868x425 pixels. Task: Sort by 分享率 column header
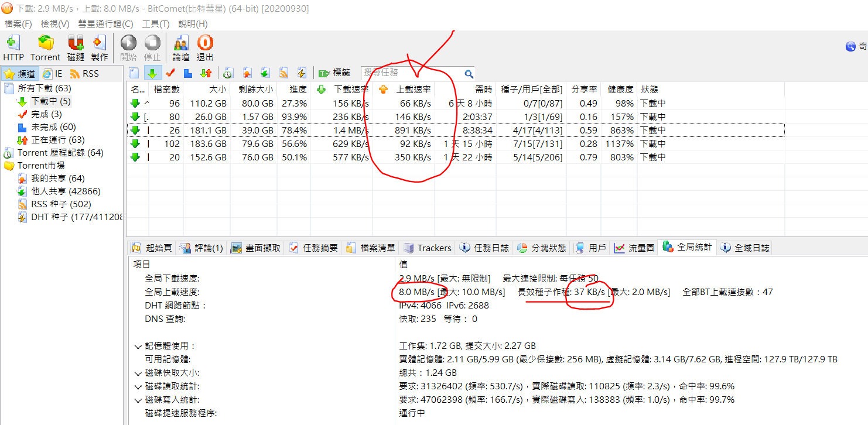tap(583, 90)
